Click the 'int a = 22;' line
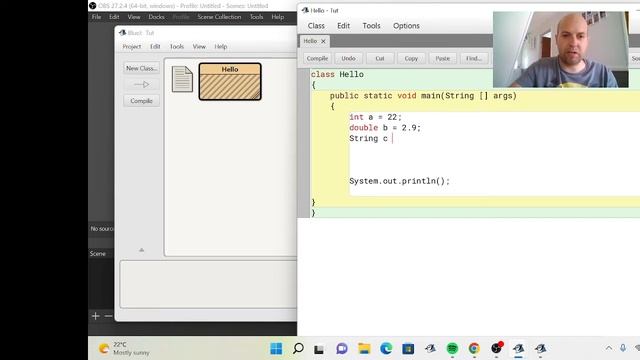This screenshot has width=640, height=360. (375, 117)
